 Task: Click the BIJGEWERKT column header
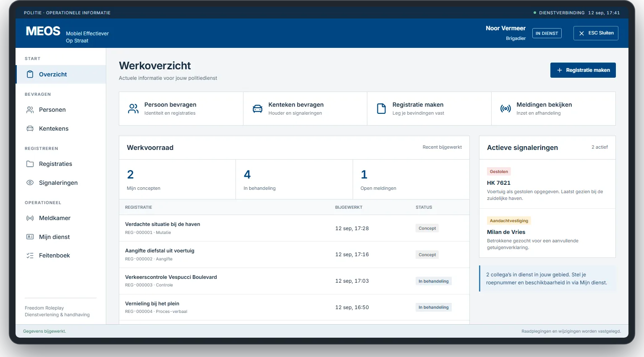[348, 207]
